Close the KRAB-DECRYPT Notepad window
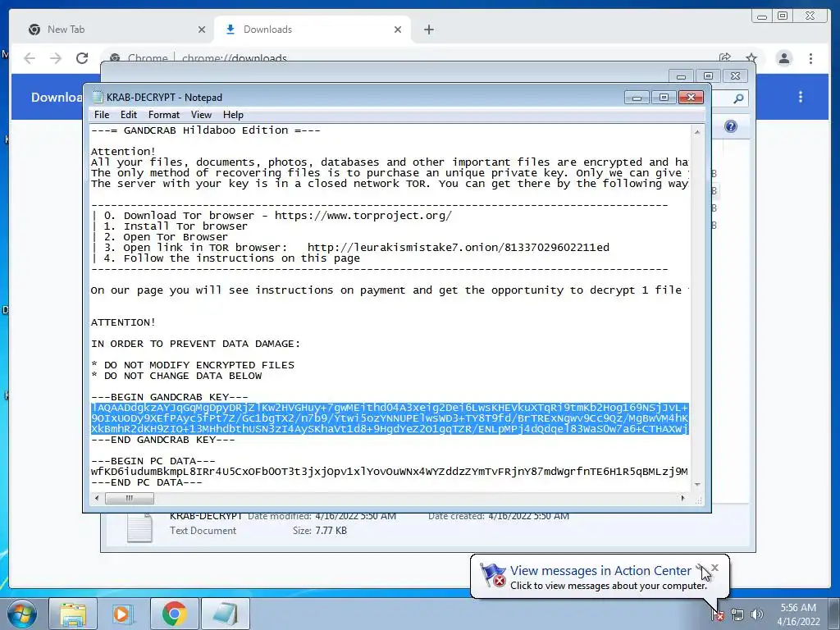 691,98
